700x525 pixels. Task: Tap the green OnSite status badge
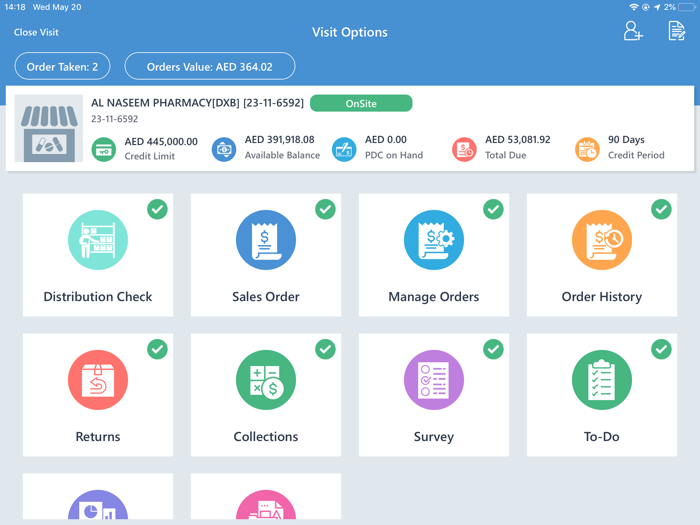(x=361, y=103)
